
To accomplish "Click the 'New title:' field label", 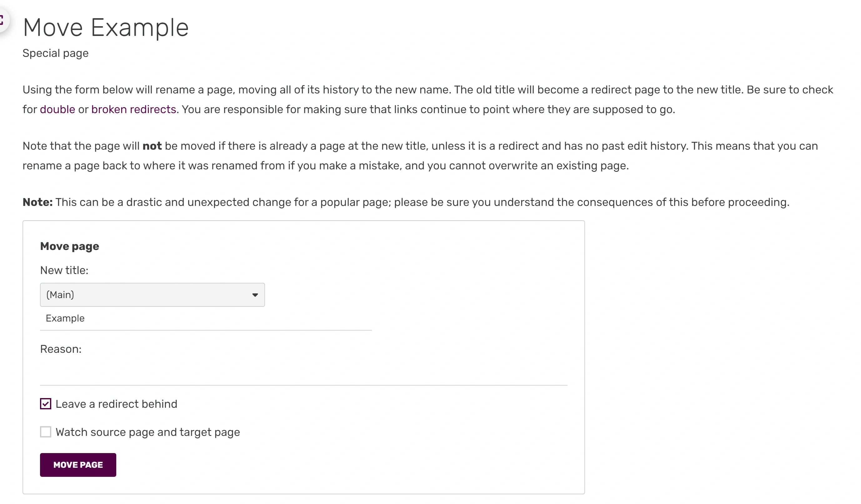I will 64,270.
